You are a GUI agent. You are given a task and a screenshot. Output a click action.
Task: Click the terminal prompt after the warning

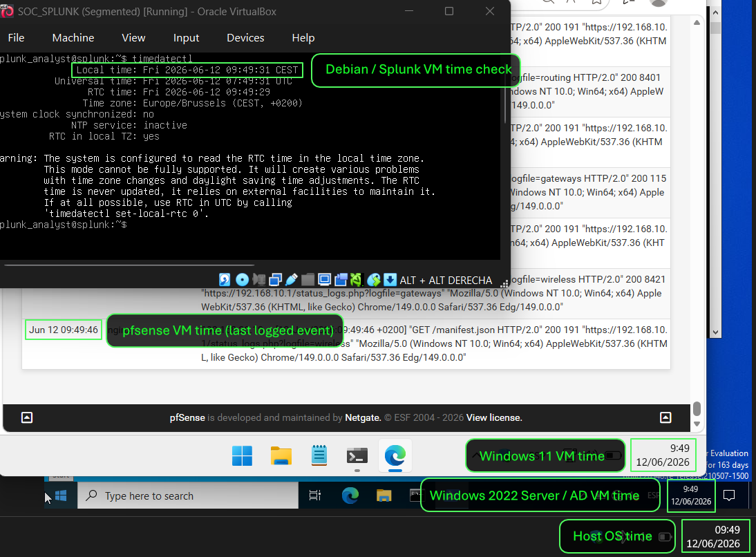pyautogui.click(x=63, y=225)
